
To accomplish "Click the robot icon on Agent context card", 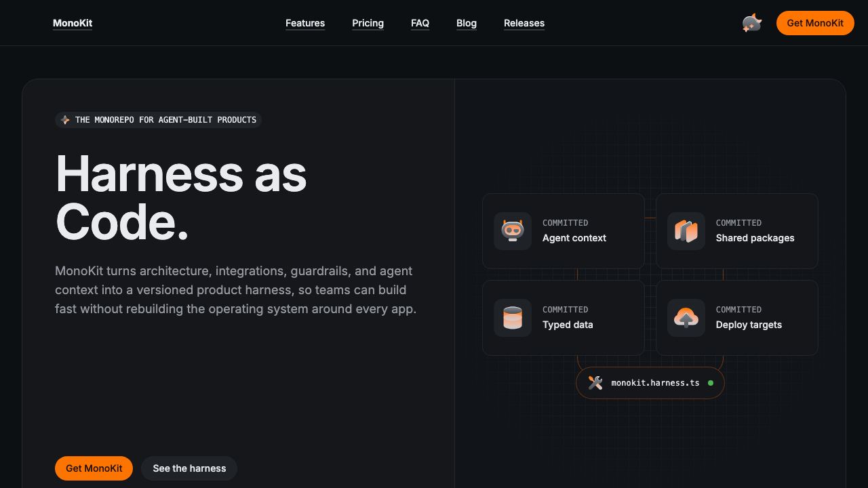I will point(513,231).
